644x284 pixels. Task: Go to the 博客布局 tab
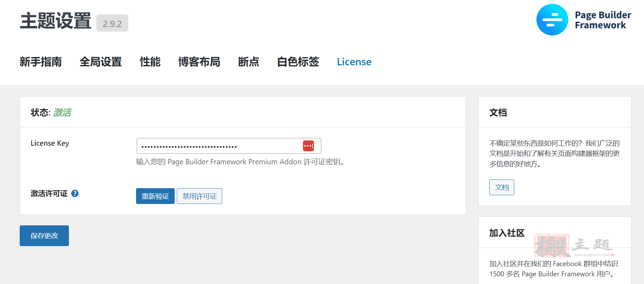point(199,62)
